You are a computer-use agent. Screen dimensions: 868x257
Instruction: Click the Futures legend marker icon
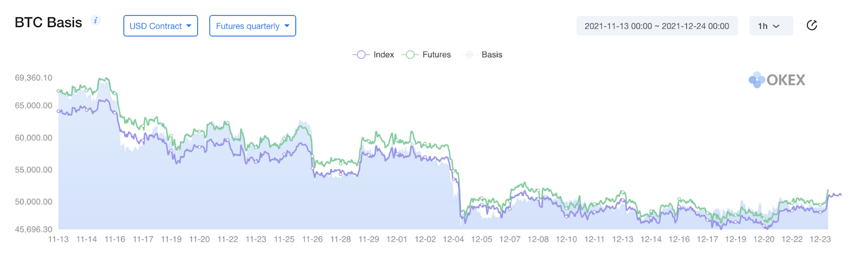tap(410, 55)
